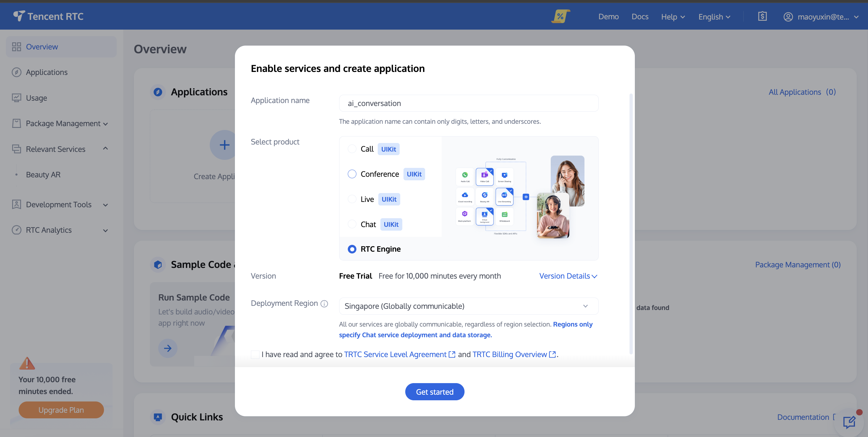Click the Applications compass icon in sidebar
Screen dimensions: 868x437
[x=17, y=72]
